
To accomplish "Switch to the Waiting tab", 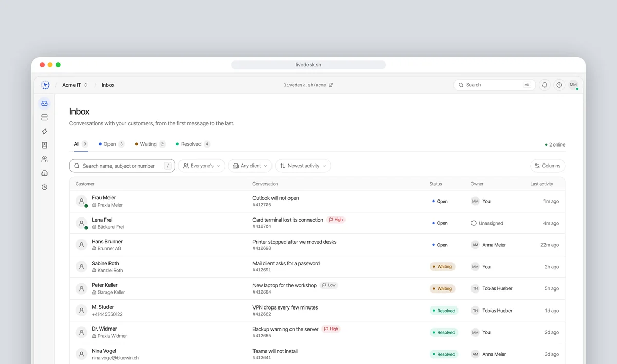I will pyautogui.click(x=150, y=144).
